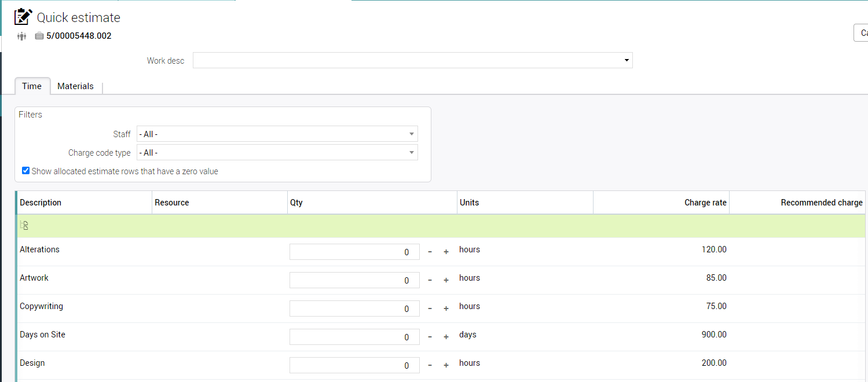Add one hour to Copywriting using plus
This screenshot has width=868, height=382.
coord(446,308)
